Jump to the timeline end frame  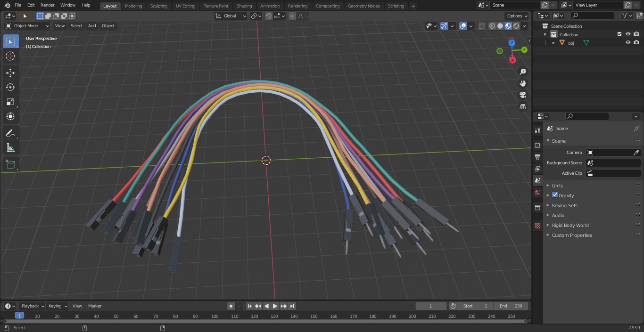[x=292, y=306]
